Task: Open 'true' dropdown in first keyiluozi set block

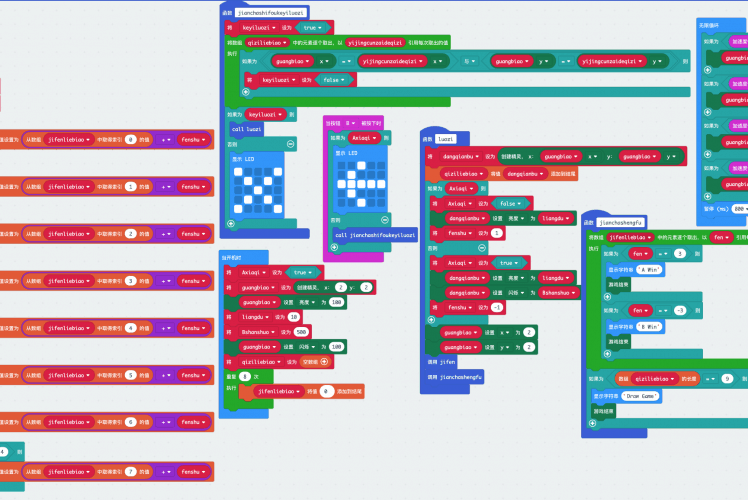Action: point(310,28)
